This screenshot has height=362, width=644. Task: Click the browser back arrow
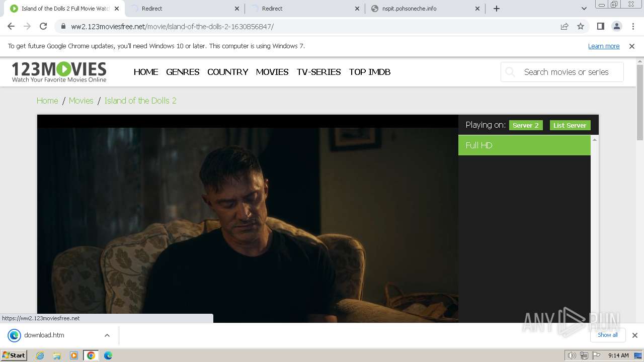11,26
